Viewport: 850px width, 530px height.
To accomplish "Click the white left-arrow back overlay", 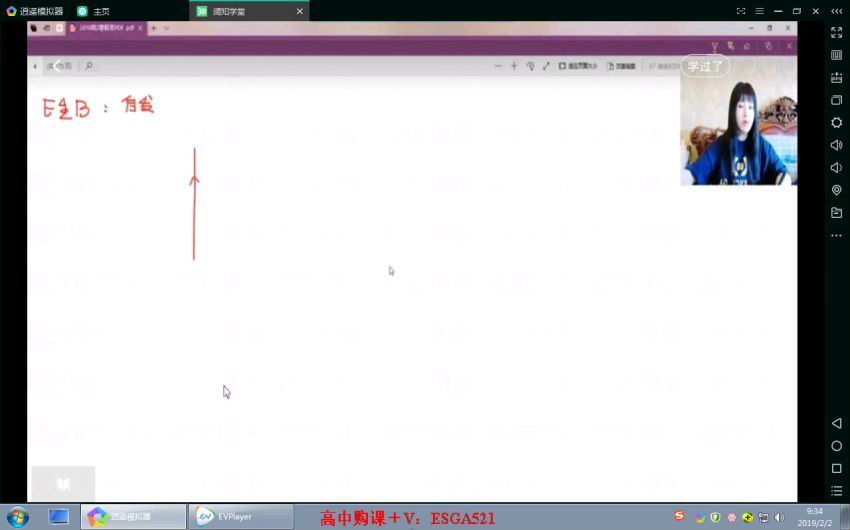I will coord(56,66).
